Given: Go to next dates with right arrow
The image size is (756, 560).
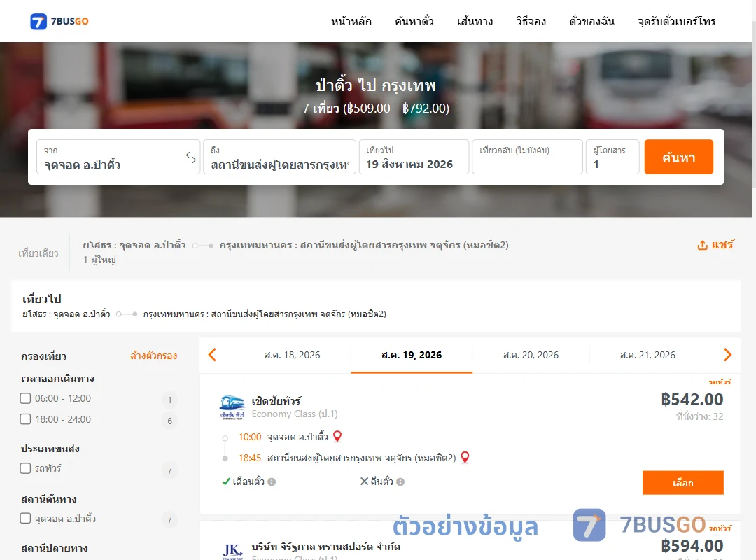Looking at the screenshot, I should pyautogui.click(x=727, y=355).
